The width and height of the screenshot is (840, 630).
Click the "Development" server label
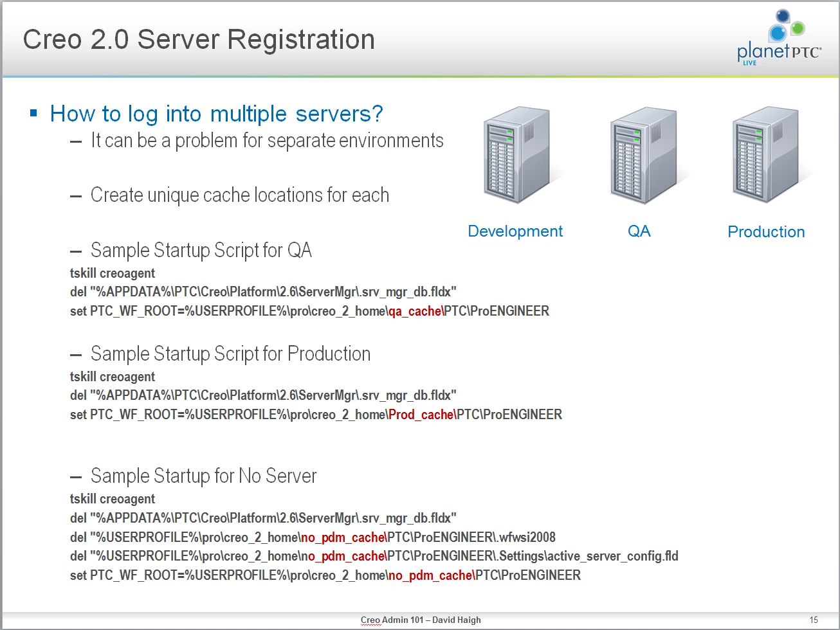[x=515, y=231]
